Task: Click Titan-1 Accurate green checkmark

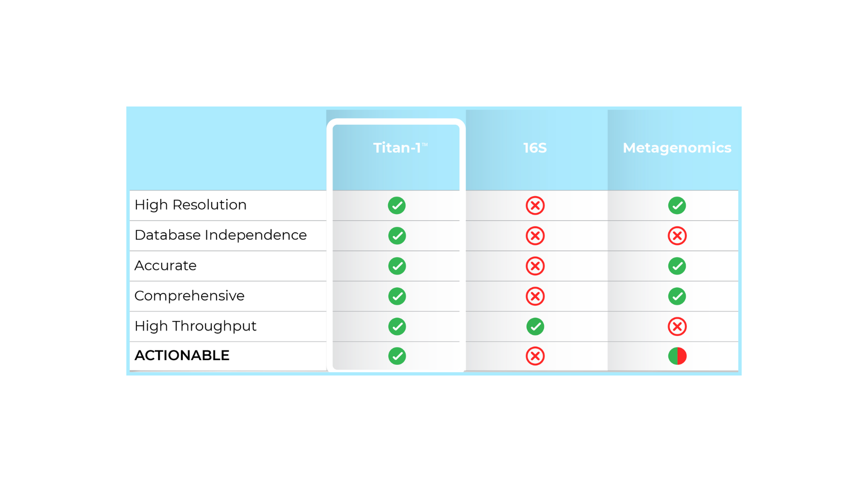Action: (396, 266)
